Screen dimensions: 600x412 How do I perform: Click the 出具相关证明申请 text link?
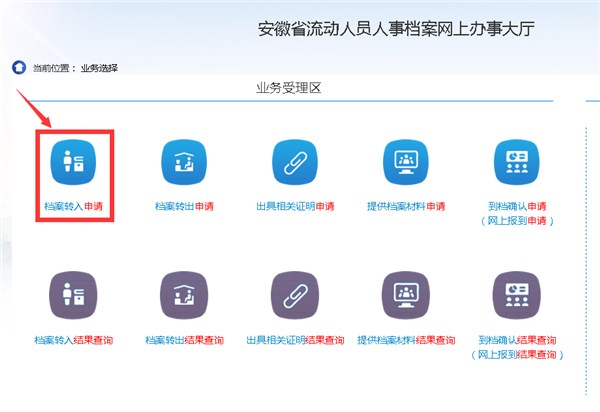click(295, 207)
